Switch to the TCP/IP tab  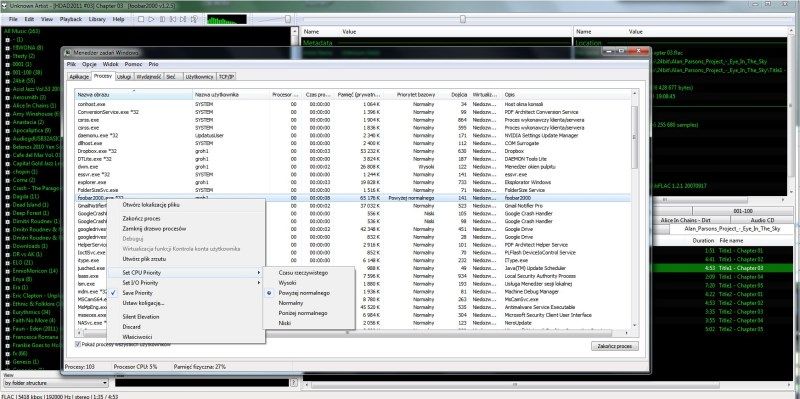point(227,77)
